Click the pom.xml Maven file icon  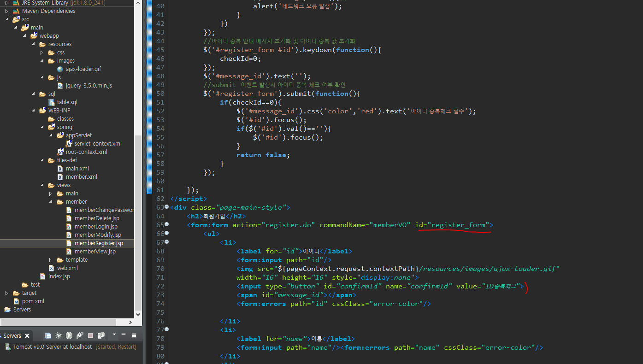[x=17, y=301]
